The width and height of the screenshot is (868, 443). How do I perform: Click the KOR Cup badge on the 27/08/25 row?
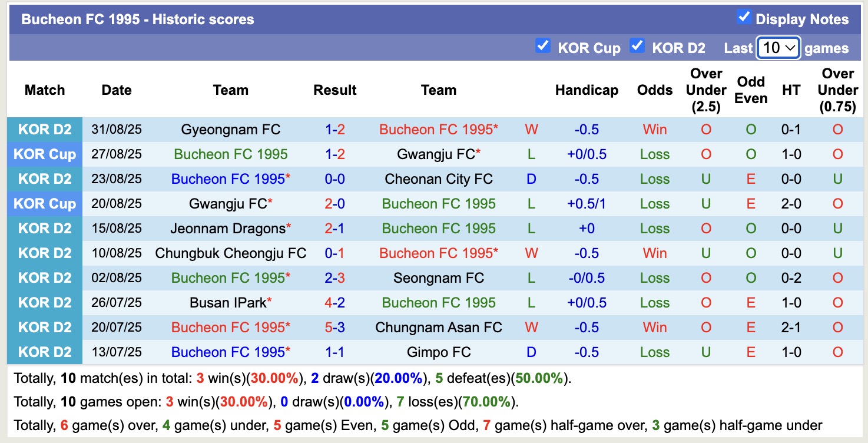pos(45,154)
